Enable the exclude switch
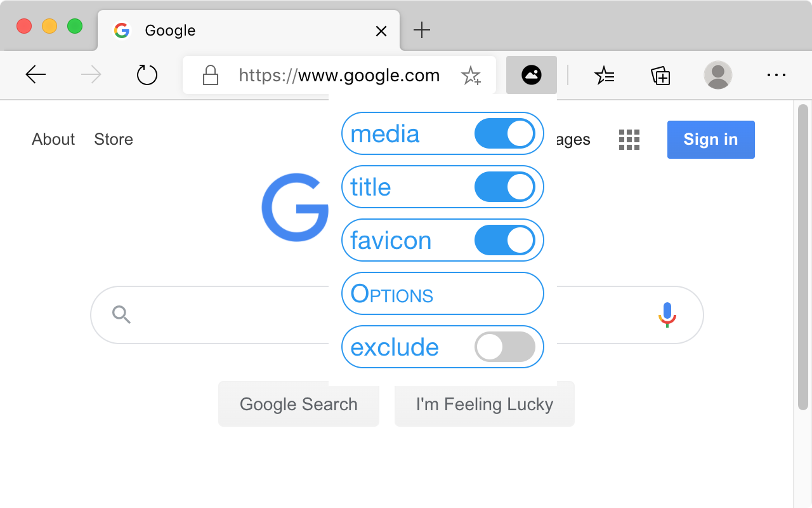Image resolution: width=812 pixels, height=508 pixels. pyautogui.click(x=504, y=347)
